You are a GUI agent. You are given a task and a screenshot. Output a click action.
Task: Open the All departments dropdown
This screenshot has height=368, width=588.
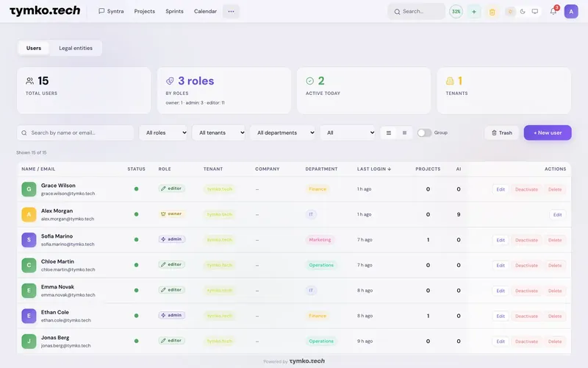[x=282, y=132]
